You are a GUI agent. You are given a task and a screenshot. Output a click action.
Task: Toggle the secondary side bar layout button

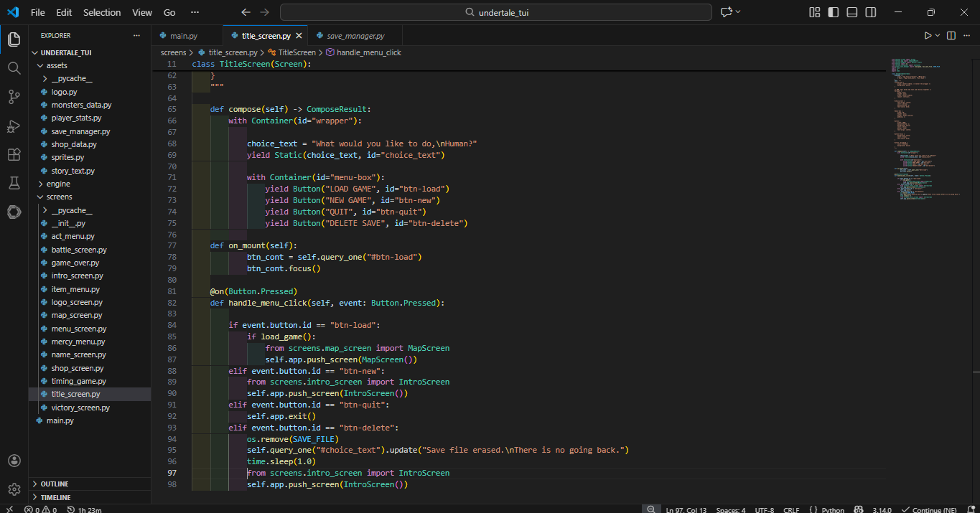click(871, 12)
